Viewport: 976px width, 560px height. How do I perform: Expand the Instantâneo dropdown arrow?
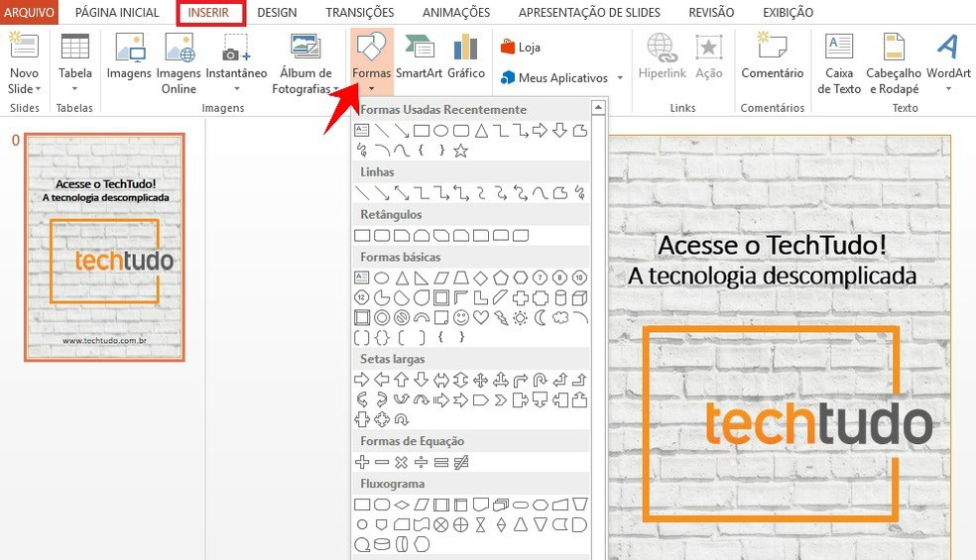click(236, 88)
